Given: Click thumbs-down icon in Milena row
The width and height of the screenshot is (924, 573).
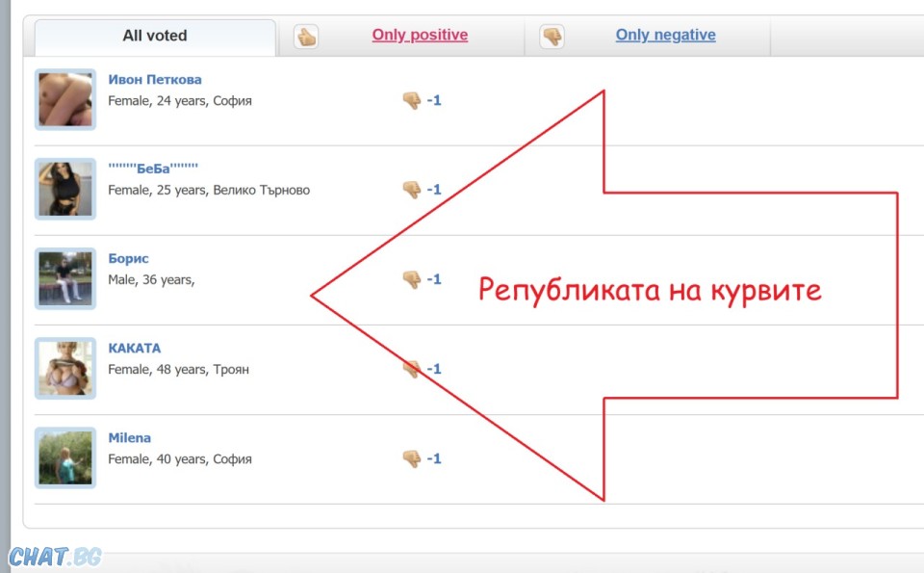Looking at the screenshot, I should tap(412, 458).
